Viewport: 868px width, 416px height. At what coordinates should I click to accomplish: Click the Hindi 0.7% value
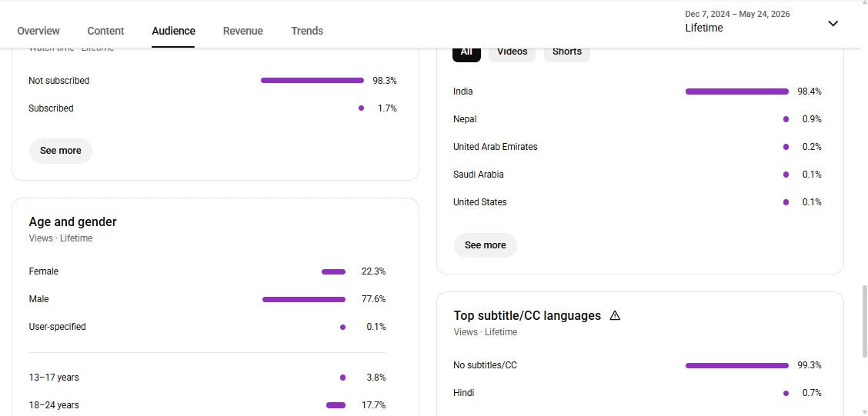click(x=812, y=394)
